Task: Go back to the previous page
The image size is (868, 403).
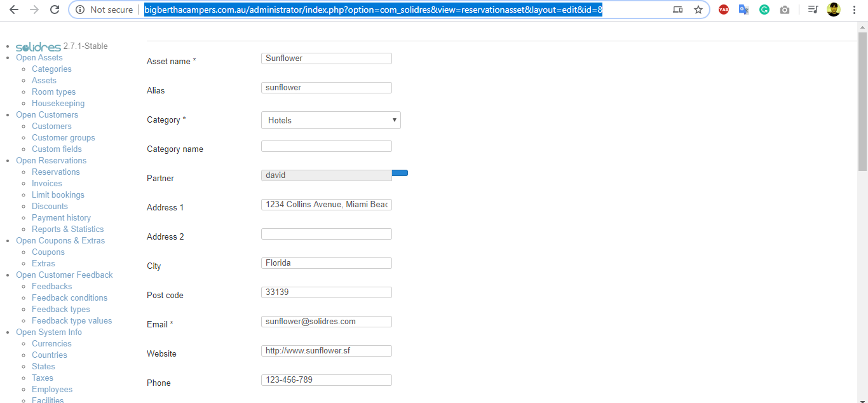Action: click(14, 10)
